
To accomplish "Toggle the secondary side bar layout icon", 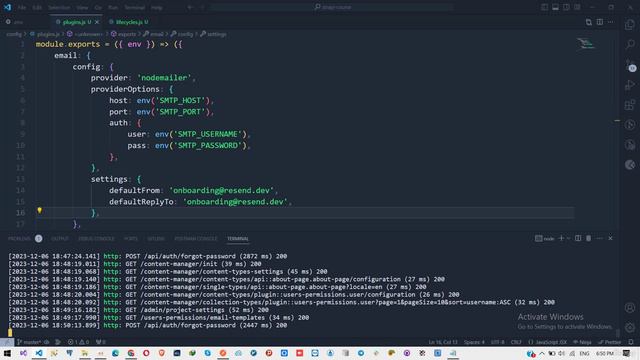I will 566,7.
